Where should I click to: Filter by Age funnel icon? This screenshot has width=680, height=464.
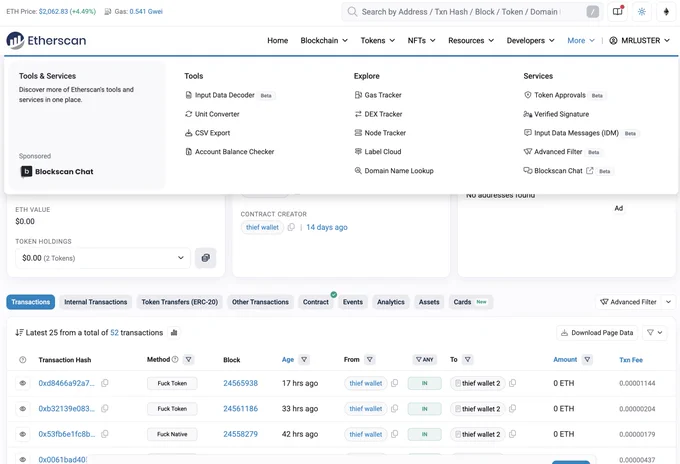click(304, 359)
